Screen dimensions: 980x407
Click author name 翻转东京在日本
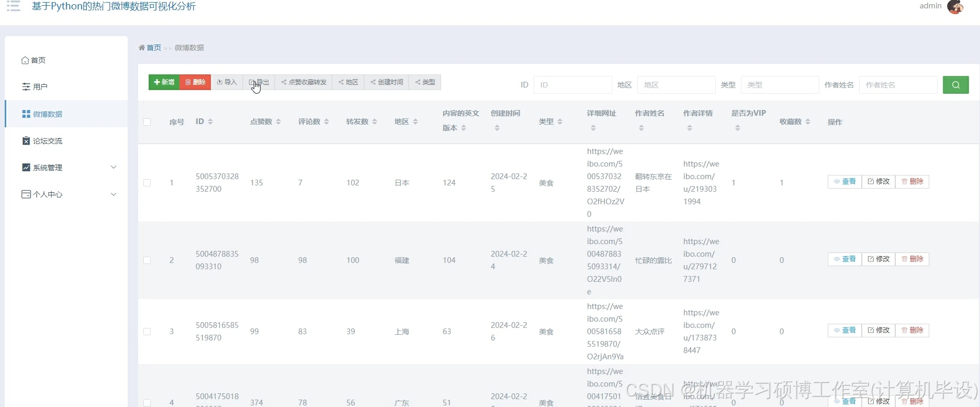[x=654, y=183]
